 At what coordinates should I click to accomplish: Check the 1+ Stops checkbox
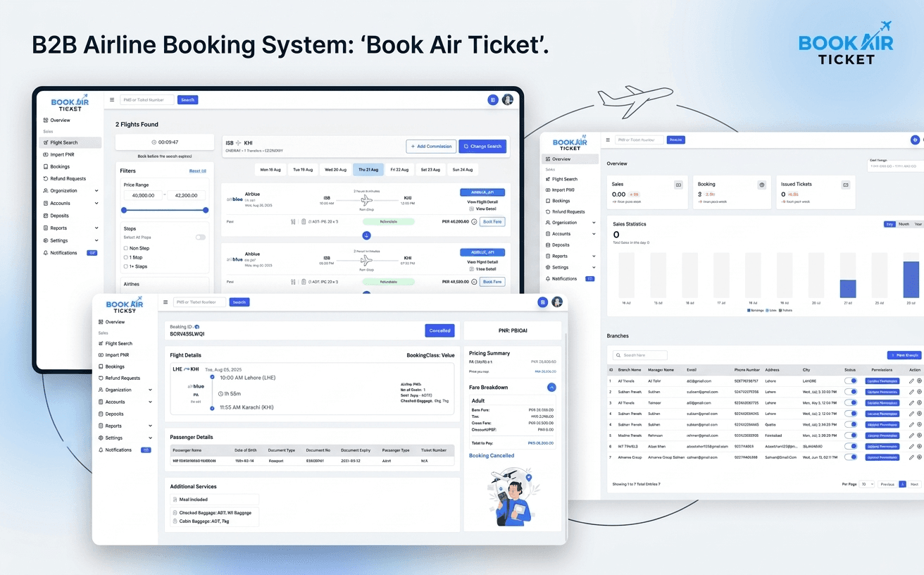click(126, 267)
